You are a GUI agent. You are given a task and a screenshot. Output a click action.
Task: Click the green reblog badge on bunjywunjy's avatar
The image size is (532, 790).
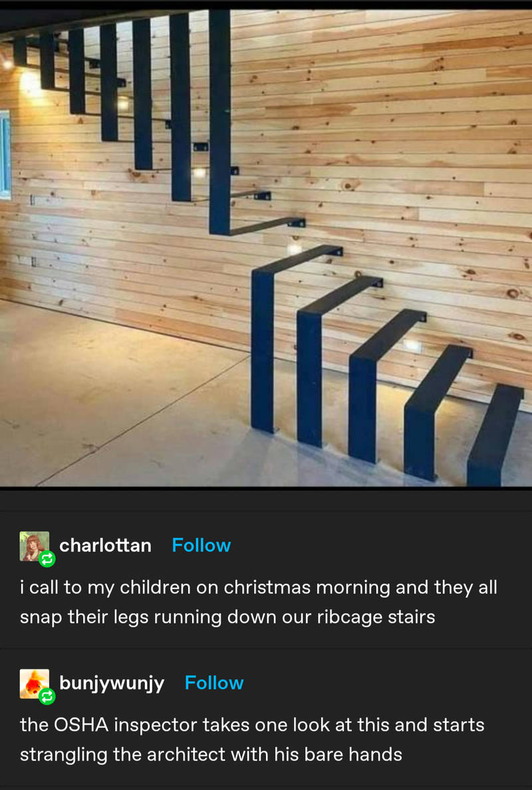click(x=47, y=695)
